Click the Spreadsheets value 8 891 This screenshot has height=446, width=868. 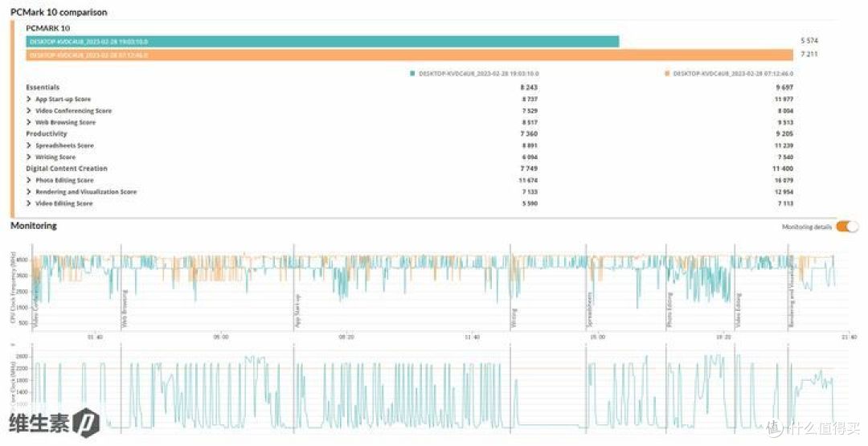(530, 145)
